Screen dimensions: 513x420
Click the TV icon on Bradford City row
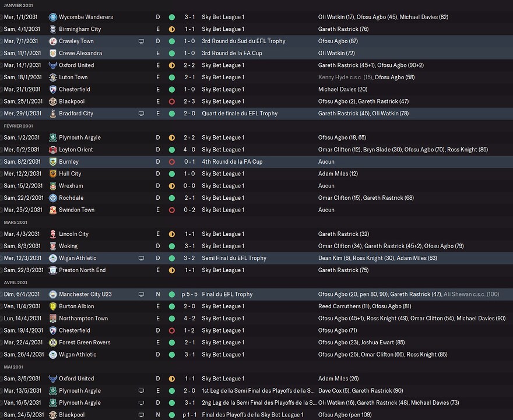(141, 114)
